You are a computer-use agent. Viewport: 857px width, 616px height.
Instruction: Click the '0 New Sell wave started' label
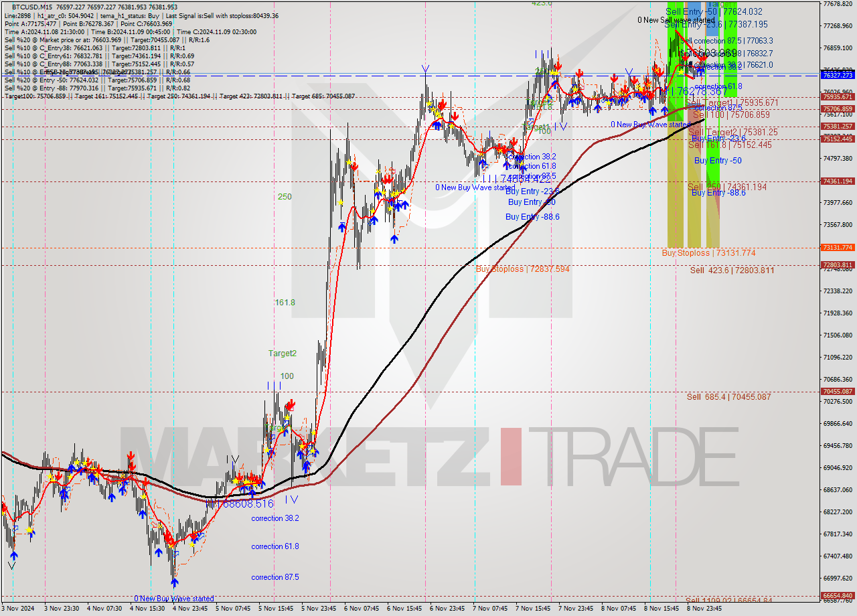point(676,20)
